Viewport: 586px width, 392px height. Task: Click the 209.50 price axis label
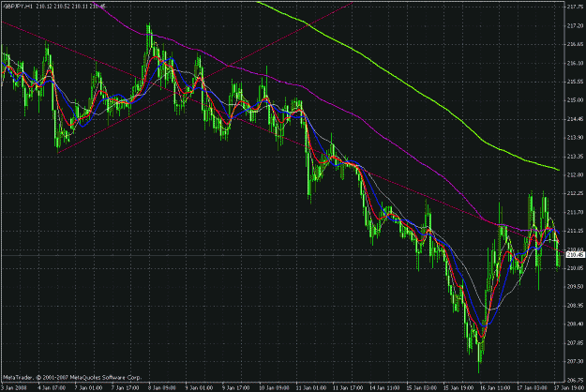[575, 287]
